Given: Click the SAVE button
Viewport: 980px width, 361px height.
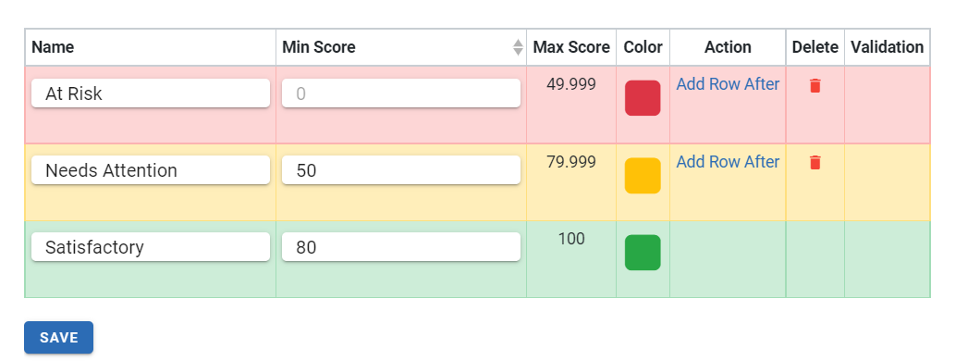Looking at the screenshot, I should point(59,338).
